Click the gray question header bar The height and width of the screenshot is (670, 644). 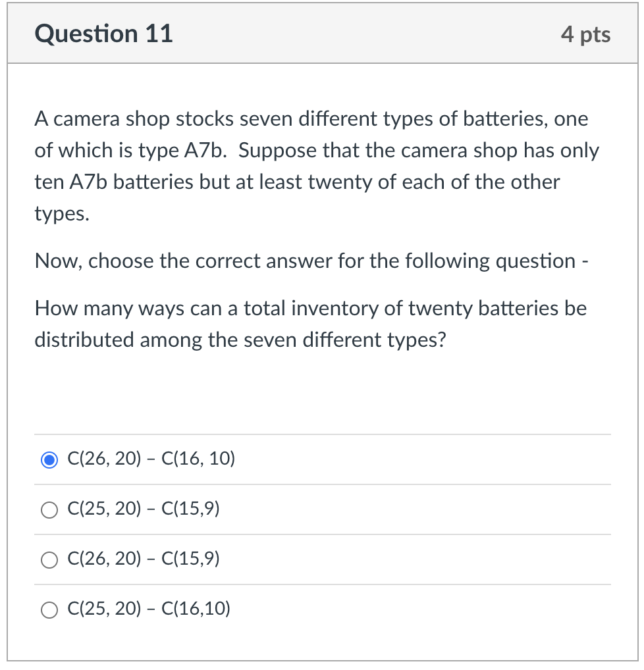tap(322, 34)
